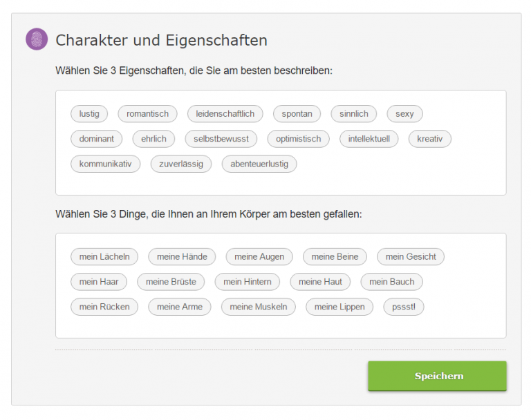Pick 'meine Augen' tag
531x420 pixels.
(x=259, y=256)
